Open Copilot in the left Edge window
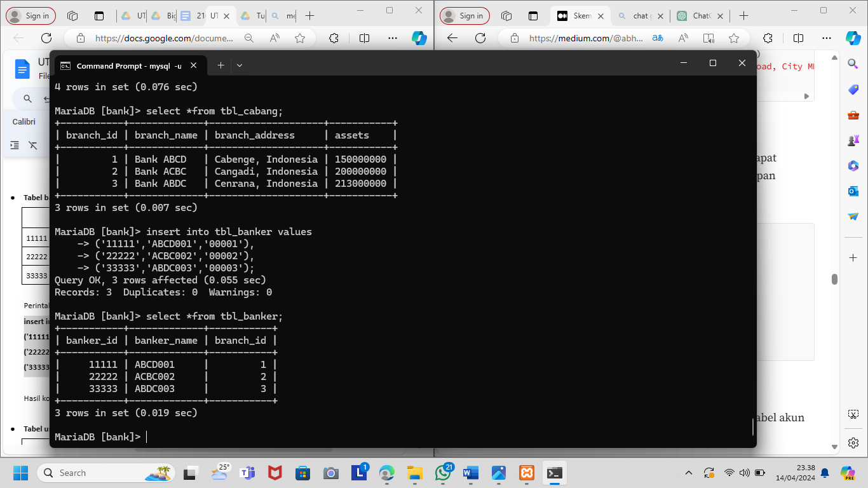The image size is (868, 488). (x=419, y=38)
